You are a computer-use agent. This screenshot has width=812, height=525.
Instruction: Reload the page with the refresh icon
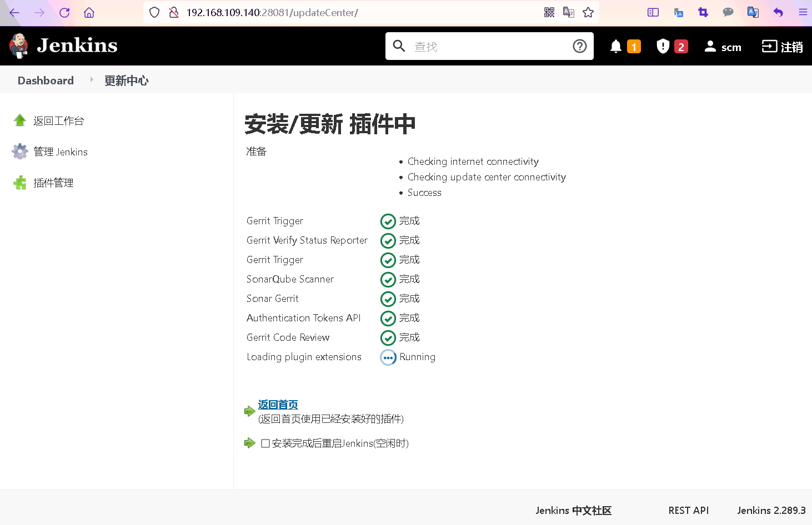tap(64, 12)
